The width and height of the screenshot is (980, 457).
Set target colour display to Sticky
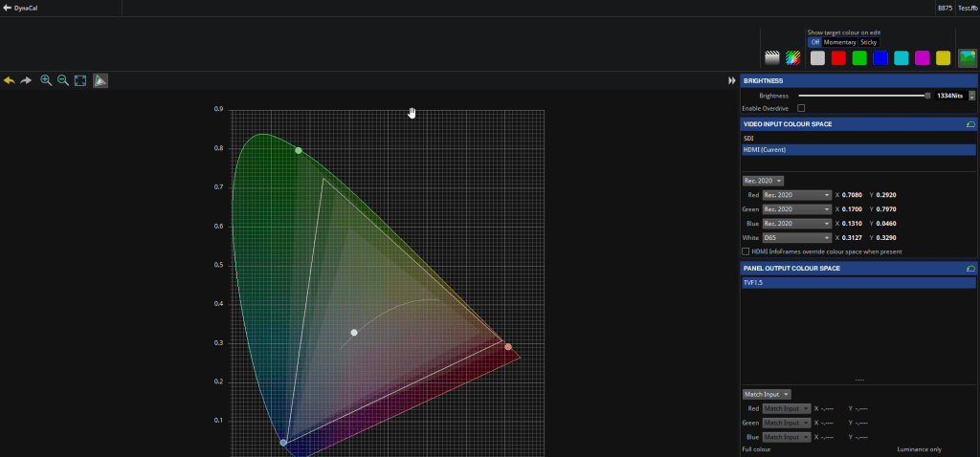click(868, 42)
